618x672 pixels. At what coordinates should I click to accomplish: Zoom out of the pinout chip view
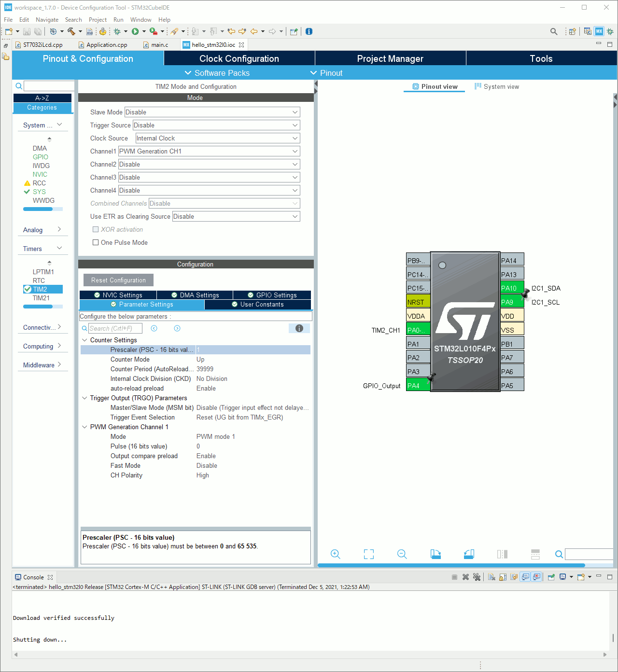coord(402,554)
